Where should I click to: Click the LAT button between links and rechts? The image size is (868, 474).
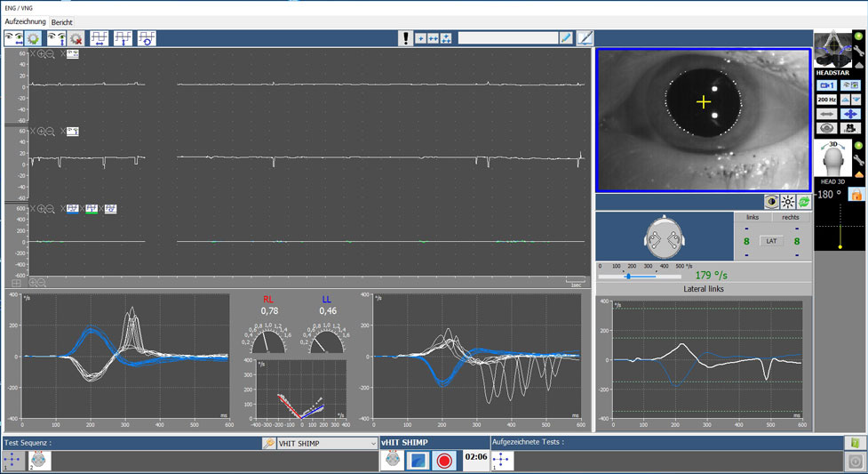point(771,241)
